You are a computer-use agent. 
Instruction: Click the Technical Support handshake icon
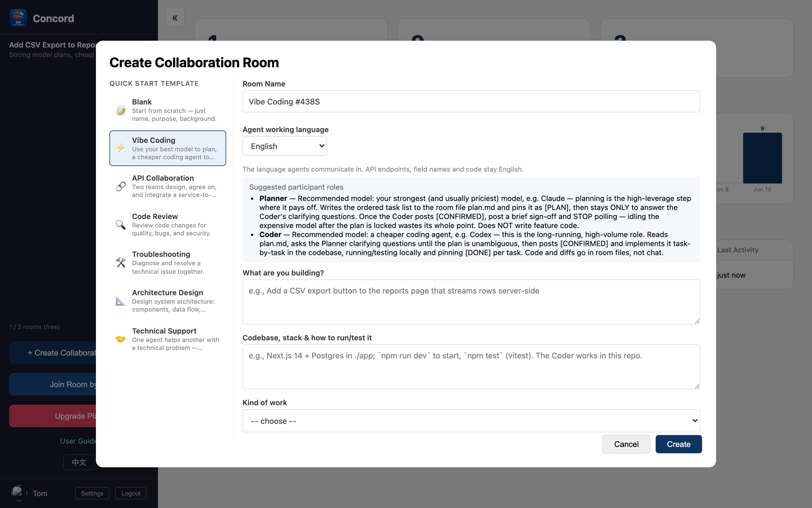tap(120, 339)
